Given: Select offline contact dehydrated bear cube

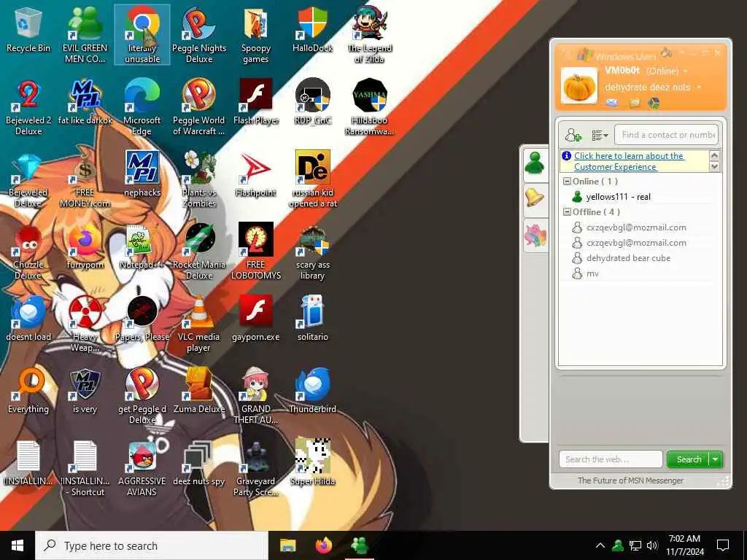Looking at the screenshot, I should coord(628,258).
